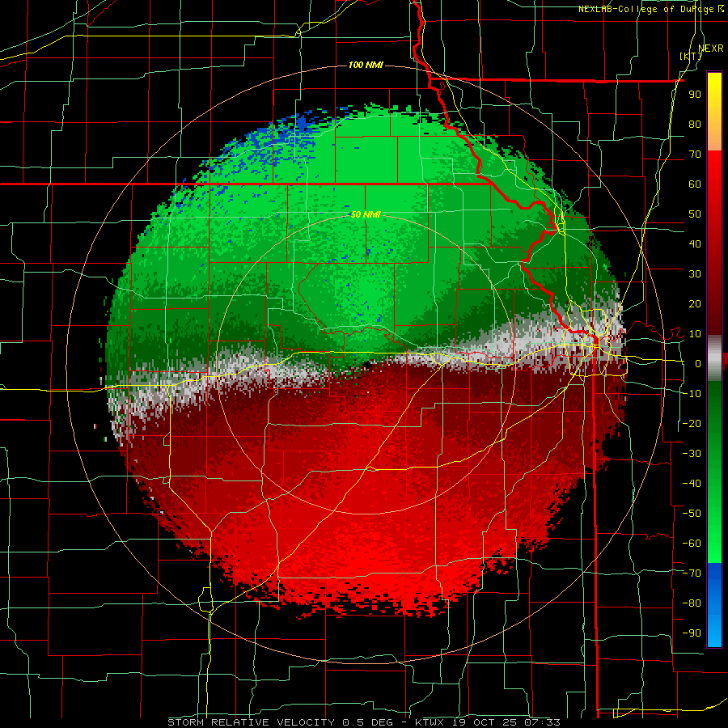
Task: Click the -20 value on the velocity scale
Action: [x=692, y=424]
